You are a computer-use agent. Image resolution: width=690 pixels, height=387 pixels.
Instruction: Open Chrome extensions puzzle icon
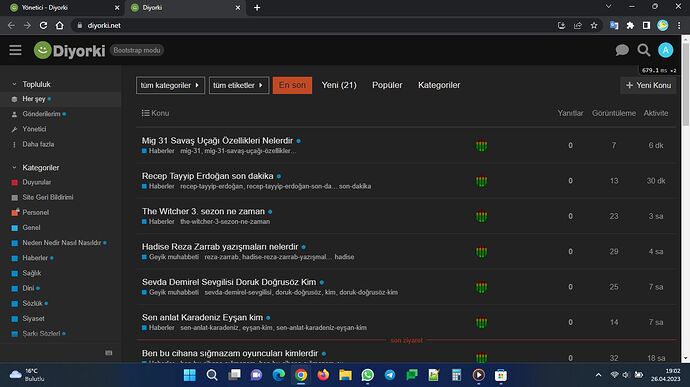(630, 26)
